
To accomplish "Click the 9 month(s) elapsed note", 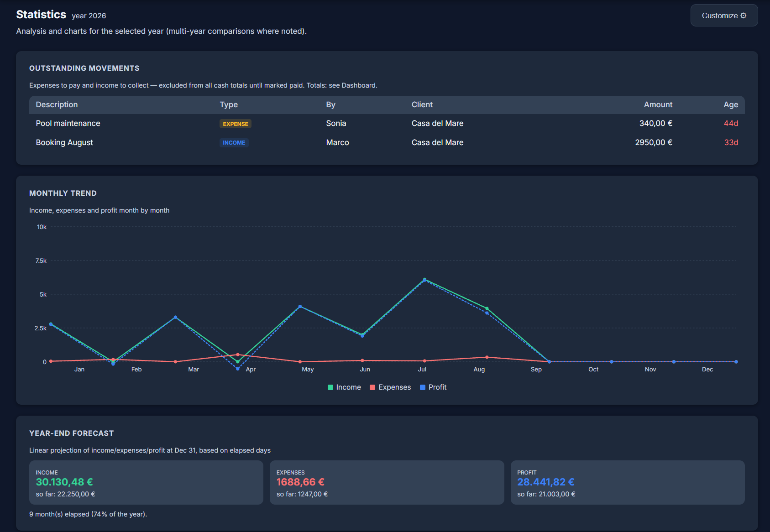I will [x=88, y=514].
